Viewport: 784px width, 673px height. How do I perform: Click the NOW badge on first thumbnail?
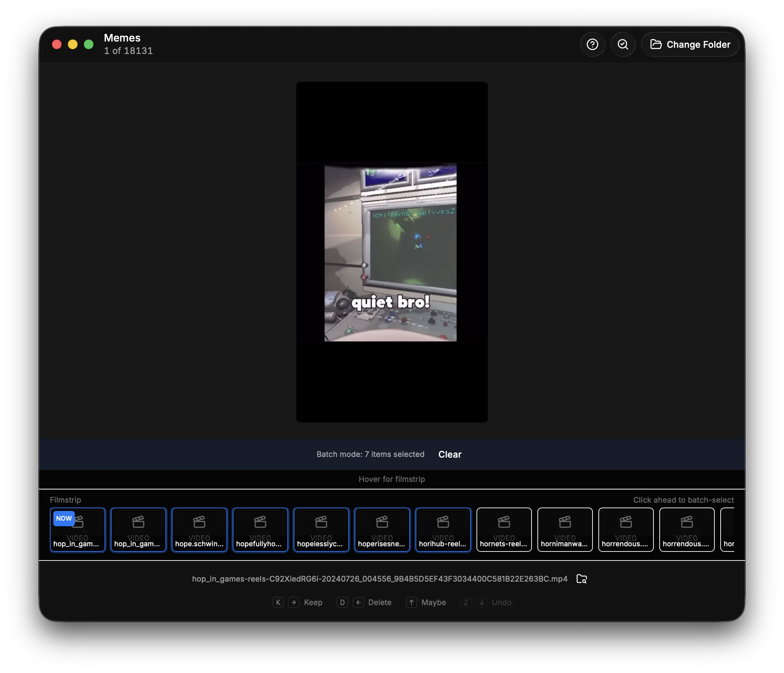click(64, 518)
